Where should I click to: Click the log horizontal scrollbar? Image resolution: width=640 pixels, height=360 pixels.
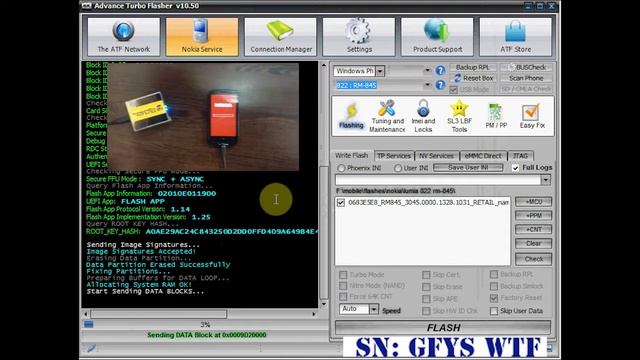pos(200,314)
